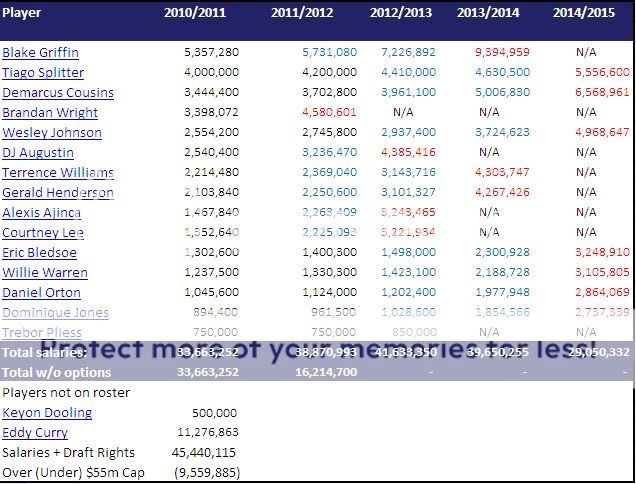Select the Players not on roster label
This screenshot has height=484, width=636.
coord(66,392)
